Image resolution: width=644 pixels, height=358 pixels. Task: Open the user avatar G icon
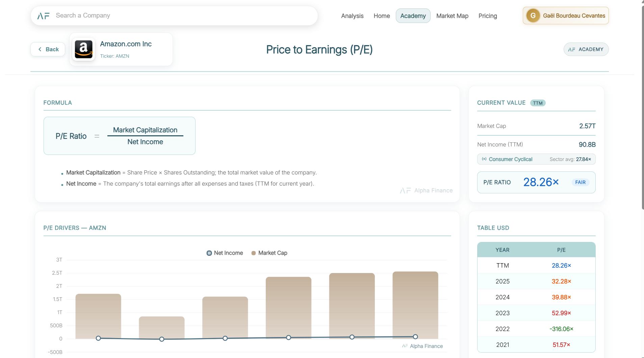(533, 16)
